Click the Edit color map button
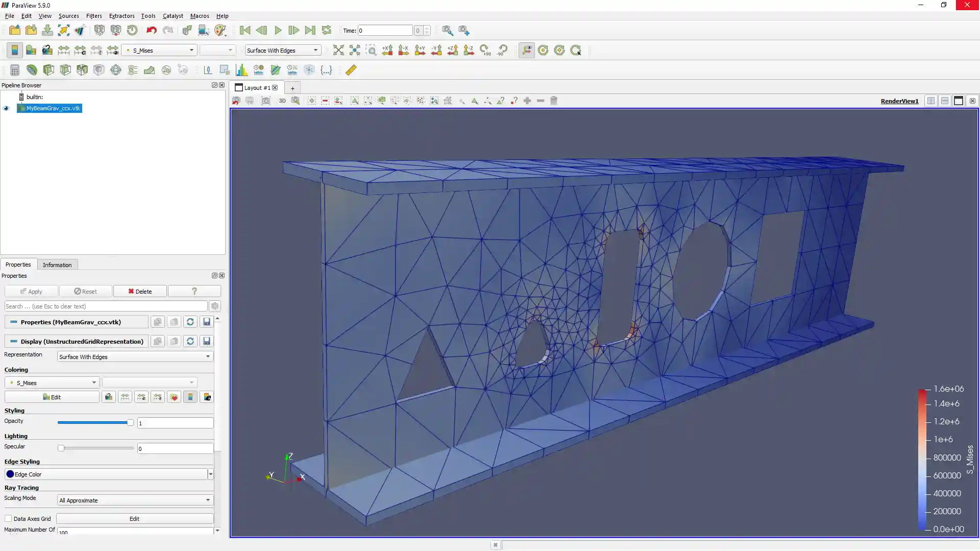Viewport: 980px width, 551px height. [x=52, y=397]
